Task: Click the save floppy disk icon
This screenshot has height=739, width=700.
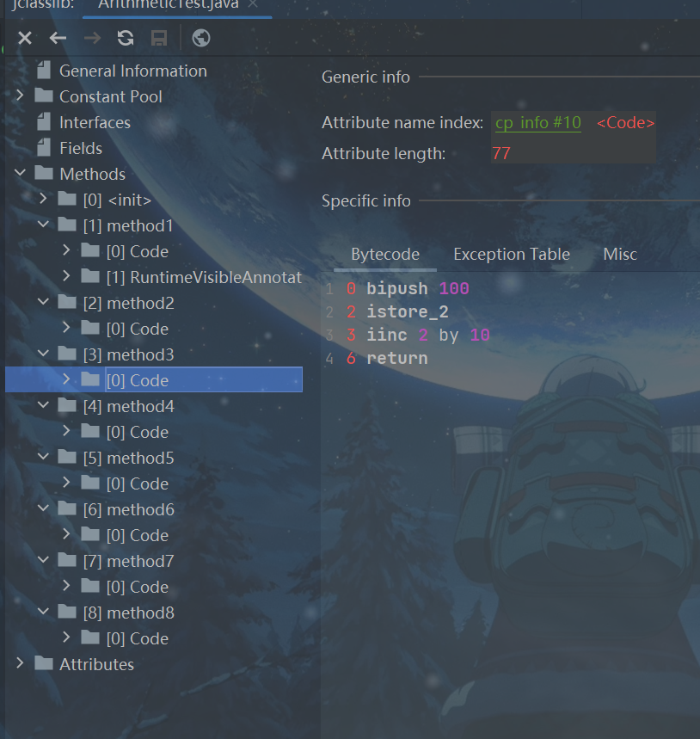Action: coord(159,38)
